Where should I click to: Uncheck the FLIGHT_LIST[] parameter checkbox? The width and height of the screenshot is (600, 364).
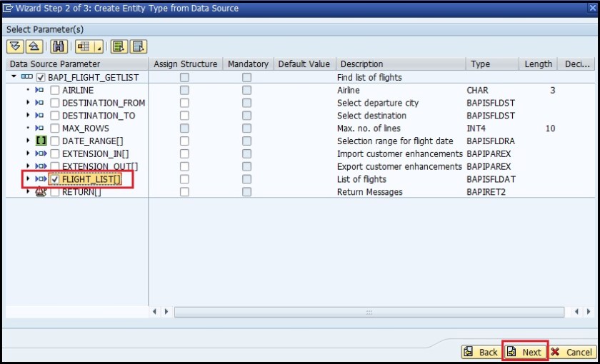[x=55, y=179]
